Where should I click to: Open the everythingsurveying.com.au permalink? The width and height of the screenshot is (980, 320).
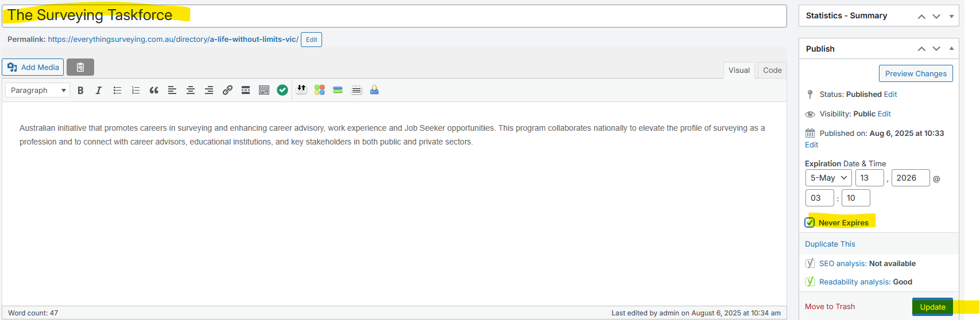point(173,39)
